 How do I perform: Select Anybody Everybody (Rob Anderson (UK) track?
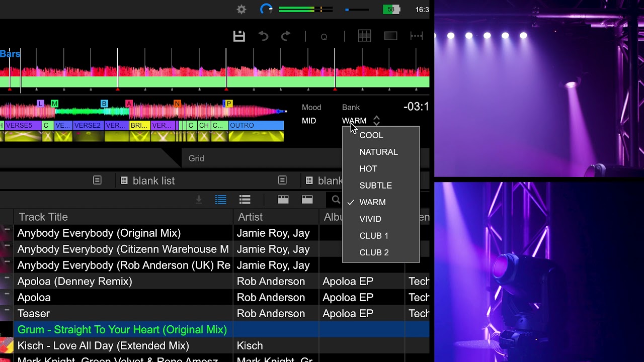point(124,265)
